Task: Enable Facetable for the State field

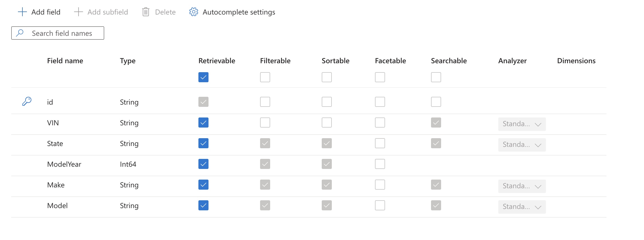Action: coord(380,143)
